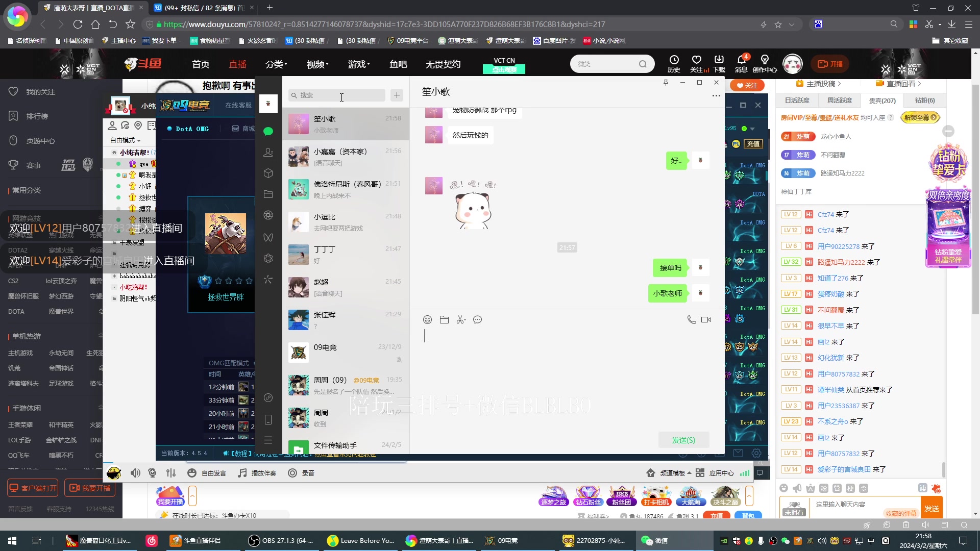The width and height of the screenshot is (980, 551).
Task: Open WeChat favorites cube icon
Action: (268, 173)
